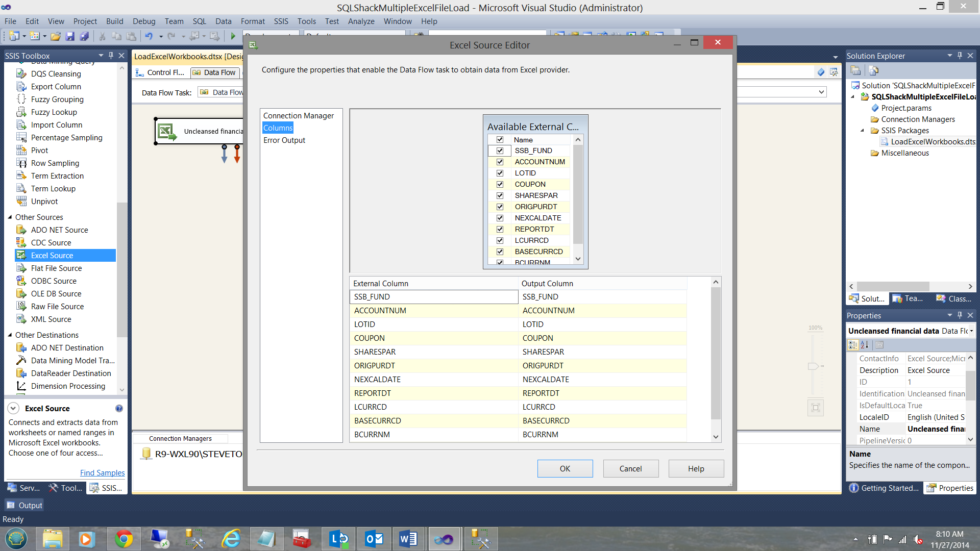Viewport: 980px width, 551px height.
Task: Toggle the COUPON column checkbox
Action: tap(500, 184)
